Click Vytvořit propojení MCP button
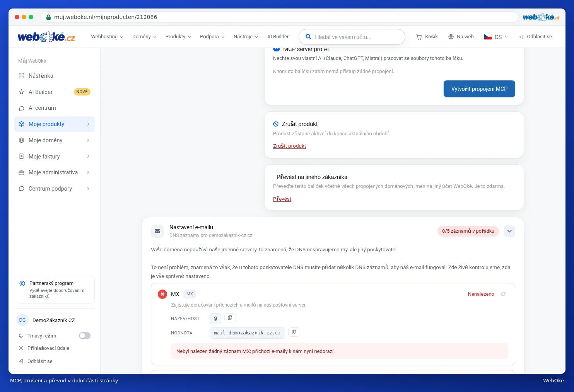 (x=479, y=89)
